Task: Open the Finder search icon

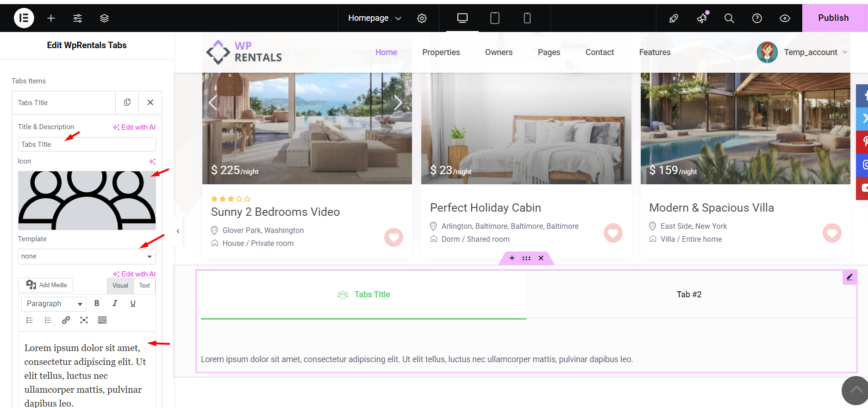Action: coord(729,18)
